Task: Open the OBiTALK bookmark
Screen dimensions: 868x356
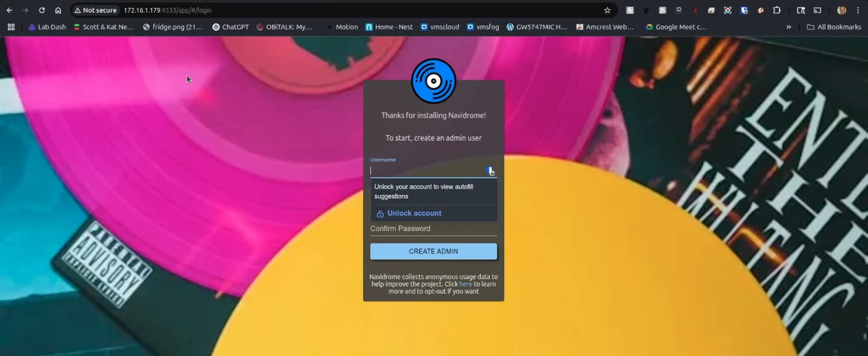Action: (284, 27)
